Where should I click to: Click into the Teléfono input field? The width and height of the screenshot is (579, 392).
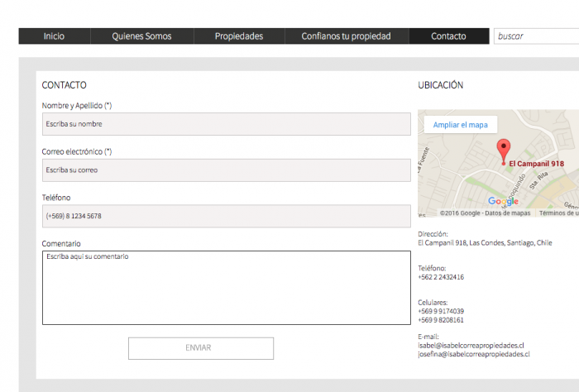click(x=226, y=216)
